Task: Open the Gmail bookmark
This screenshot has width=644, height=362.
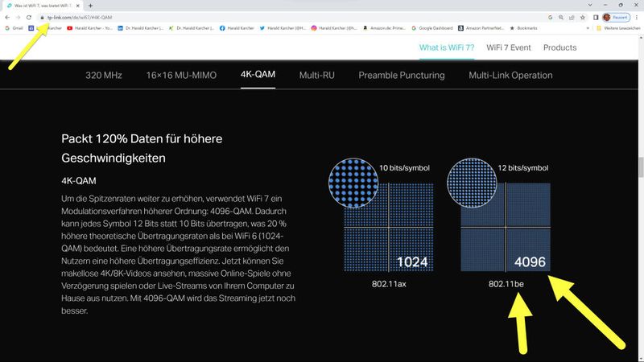Action: coord(14,28)
